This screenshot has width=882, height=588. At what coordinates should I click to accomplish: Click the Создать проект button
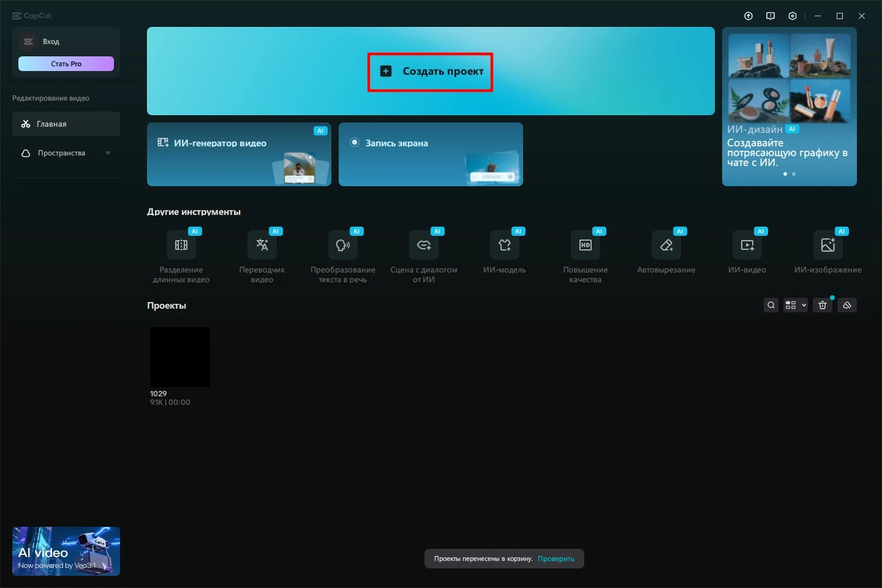click(x=431, y=72)
